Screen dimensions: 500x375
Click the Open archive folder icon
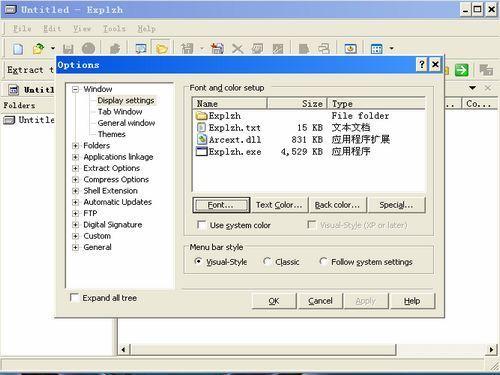(x=38, y=49)
